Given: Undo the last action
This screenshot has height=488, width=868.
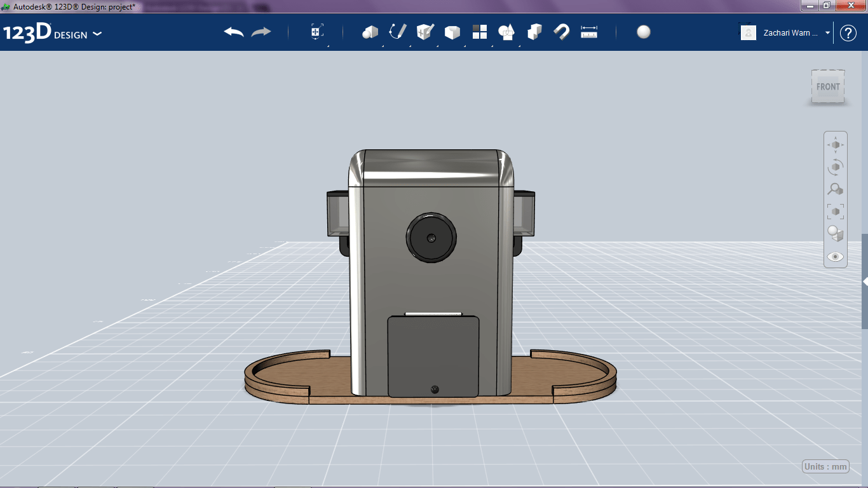Looking at the screenshot, I should [232, 31].
